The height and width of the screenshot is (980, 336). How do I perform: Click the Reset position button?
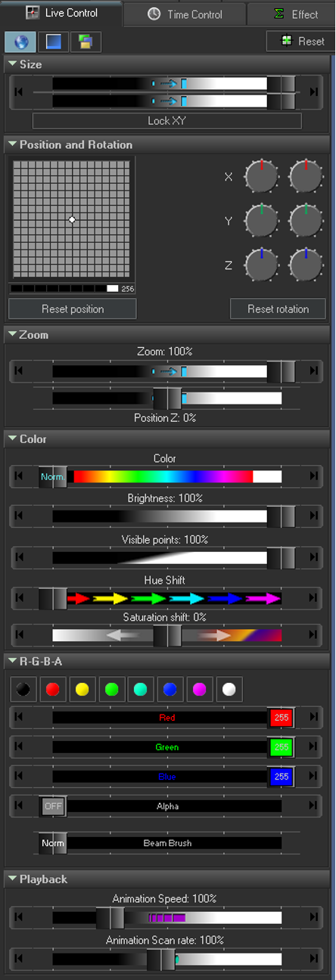(73, 309)
